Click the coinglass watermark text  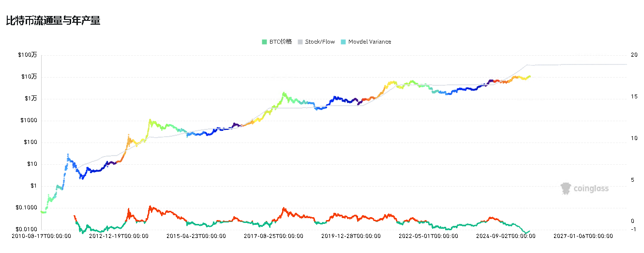click(591, 189)
